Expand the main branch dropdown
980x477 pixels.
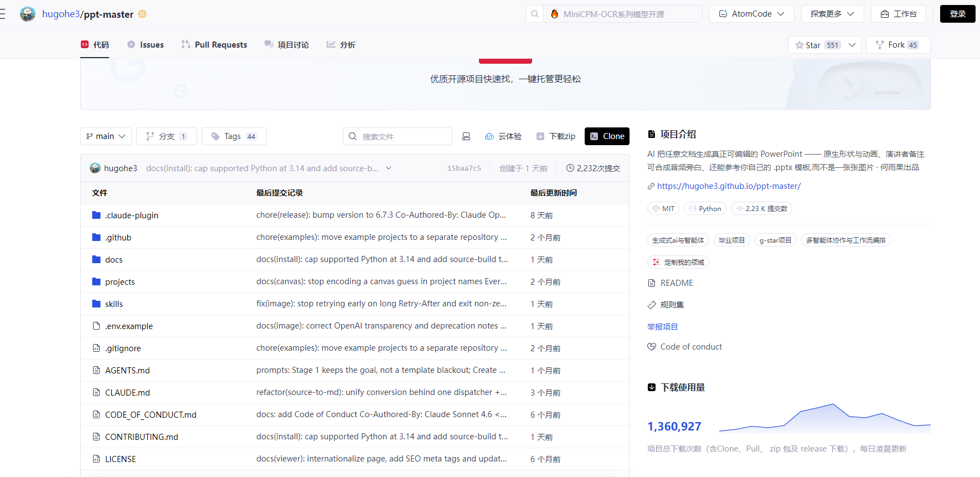point(106,136)
